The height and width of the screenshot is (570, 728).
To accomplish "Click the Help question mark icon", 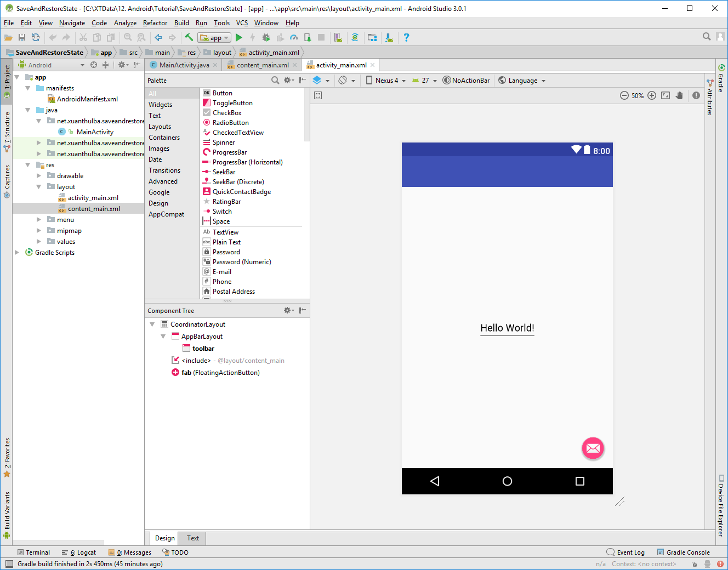I will pos(406,37).
